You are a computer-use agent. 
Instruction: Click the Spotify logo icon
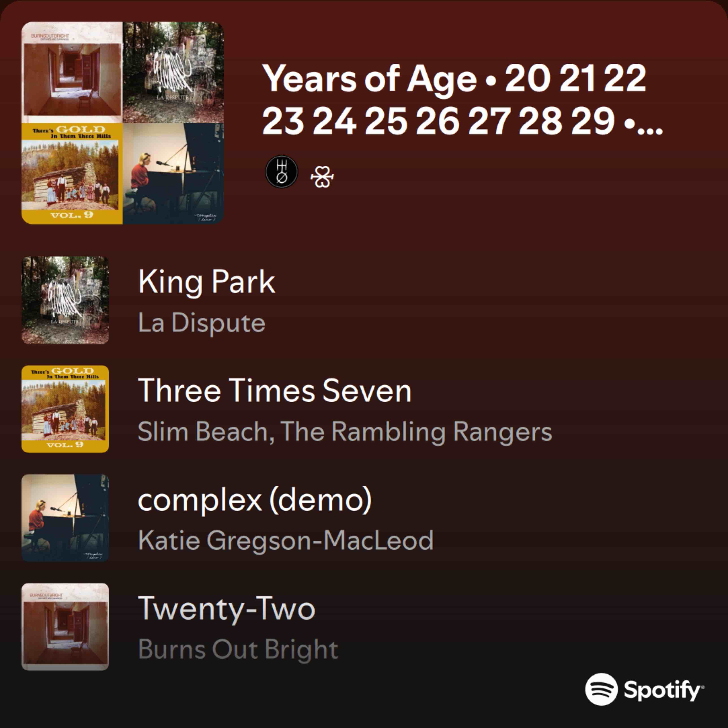tap(601, 689)
